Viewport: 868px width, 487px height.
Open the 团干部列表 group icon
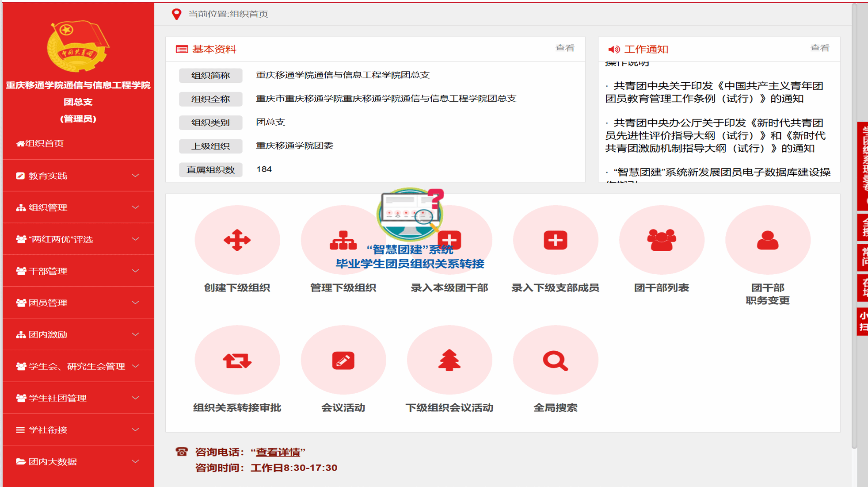(661, 240)
